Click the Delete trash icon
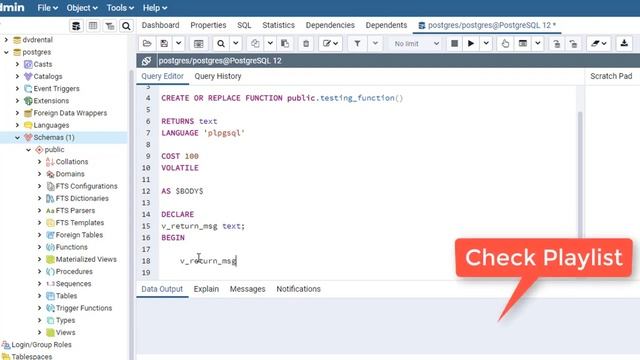This screenshot has height=360, width=640. tap(306, 43)
